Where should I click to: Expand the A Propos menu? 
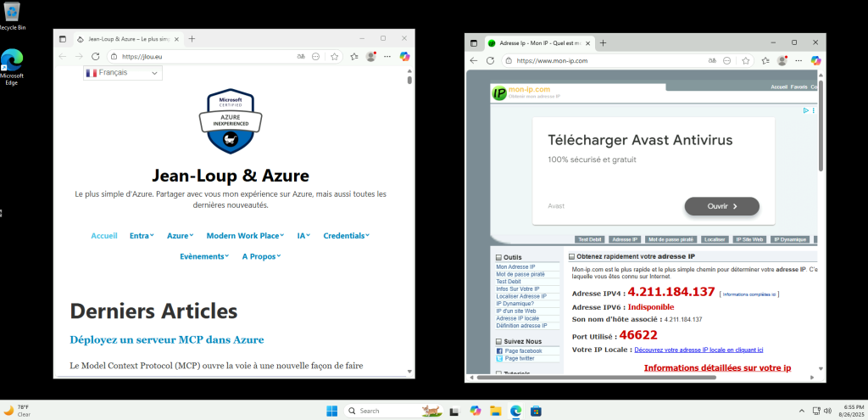[262, 256]
